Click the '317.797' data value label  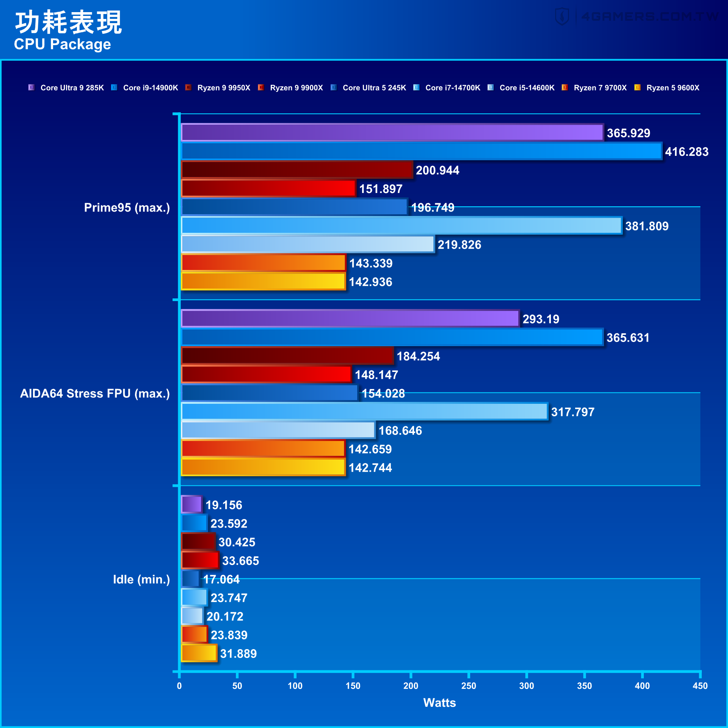tap(573, 412)
